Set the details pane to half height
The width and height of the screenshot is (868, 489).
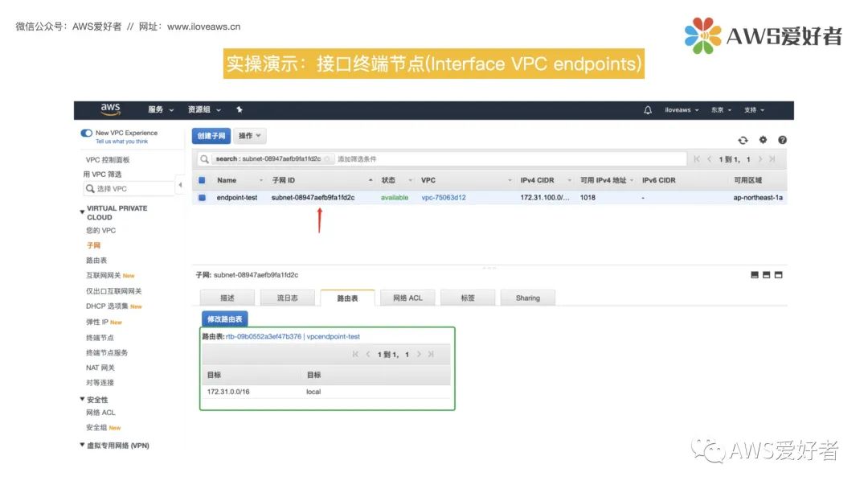766,275
